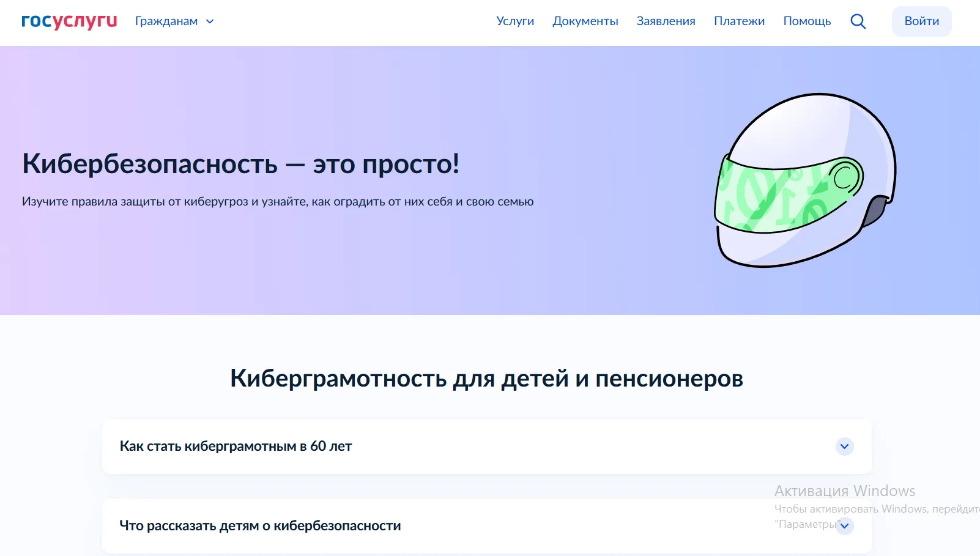Expand chevron for Что рассказать детям о кибербезопасности

[x=845, y=526]
